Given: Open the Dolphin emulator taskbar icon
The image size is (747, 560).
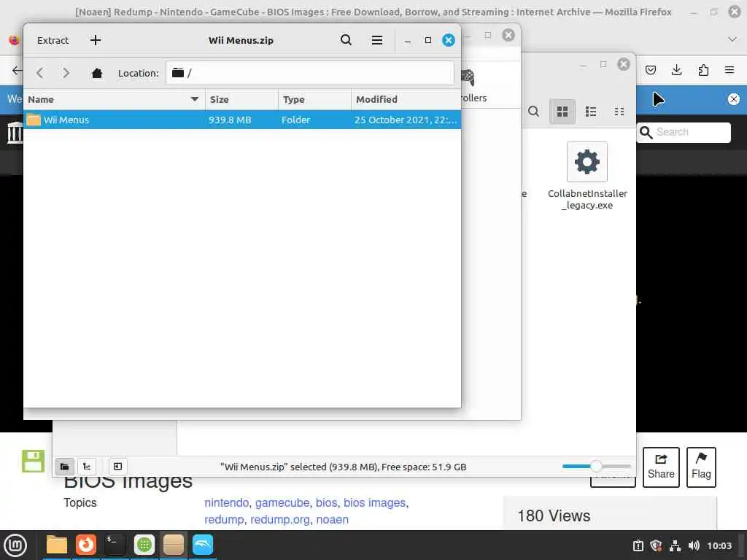Looking at the screenshot, I should click(203, 545).
